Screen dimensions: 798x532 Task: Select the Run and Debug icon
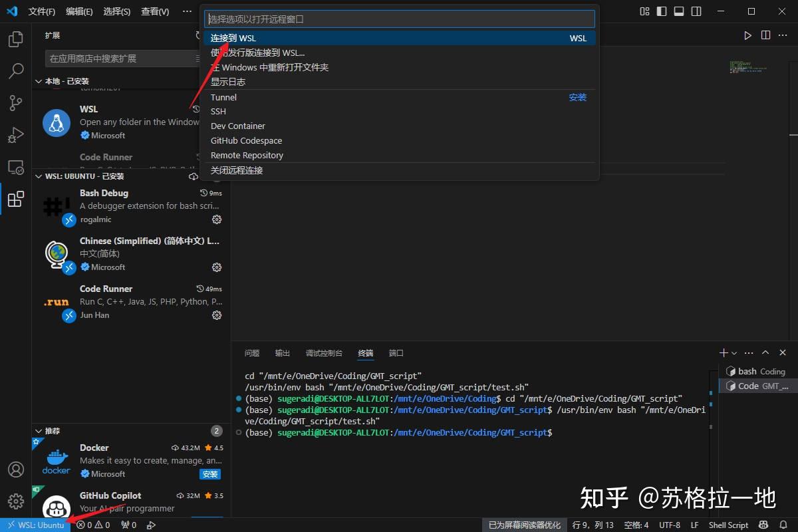click(x=15, y=135)
